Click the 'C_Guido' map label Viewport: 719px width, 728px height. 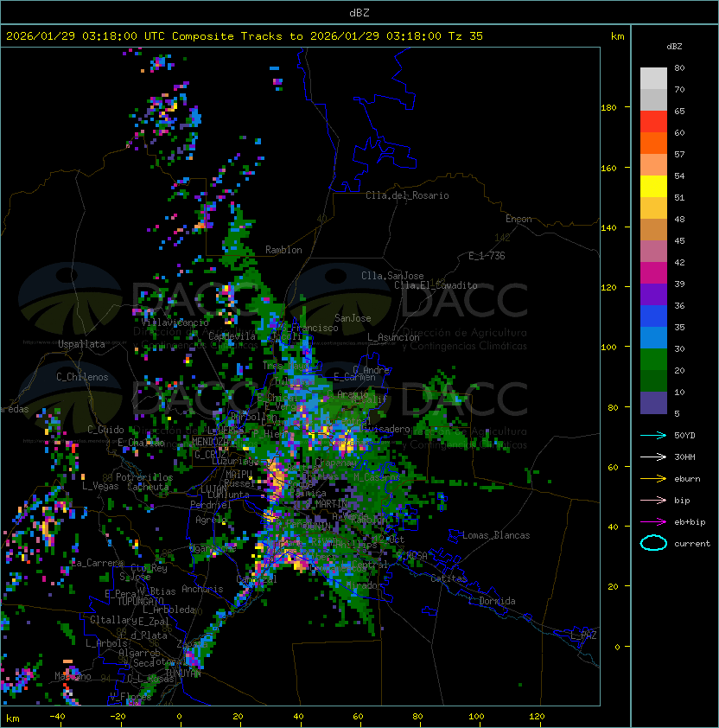(x=105, y=430)
